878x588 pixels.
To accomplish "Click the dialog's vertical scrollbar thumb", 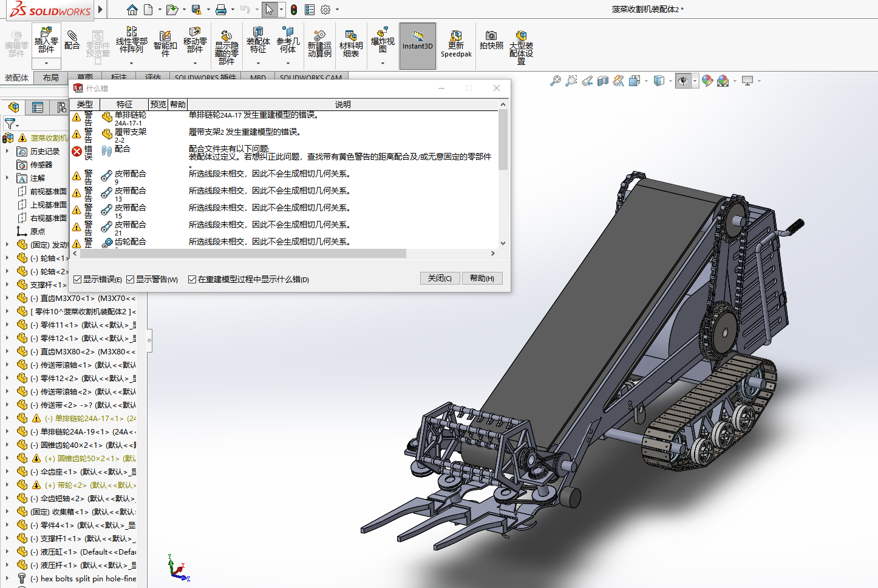I will point(503,140).
